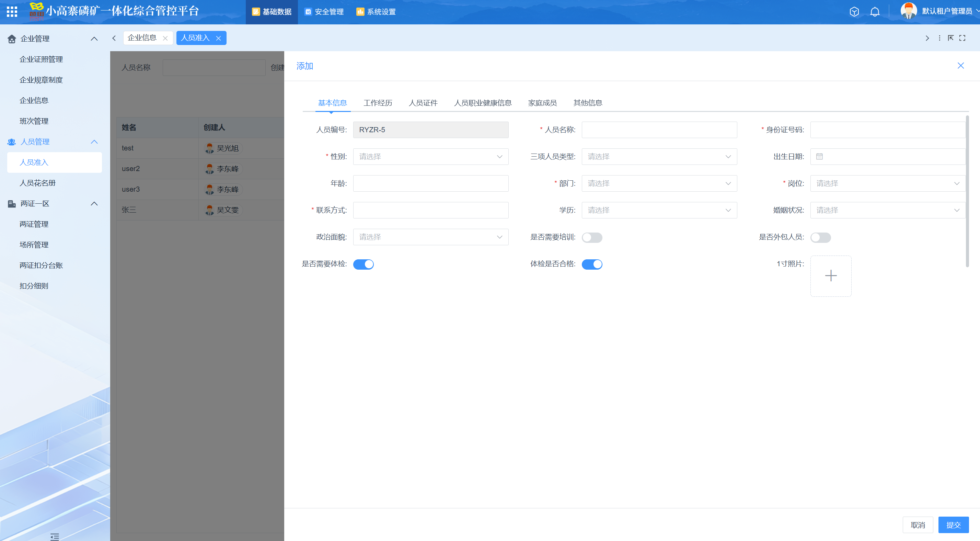Click the 人员名称 input in the form
Image resolution: width=980 pixels, height=541 pixels.
[x=659, y=130]
